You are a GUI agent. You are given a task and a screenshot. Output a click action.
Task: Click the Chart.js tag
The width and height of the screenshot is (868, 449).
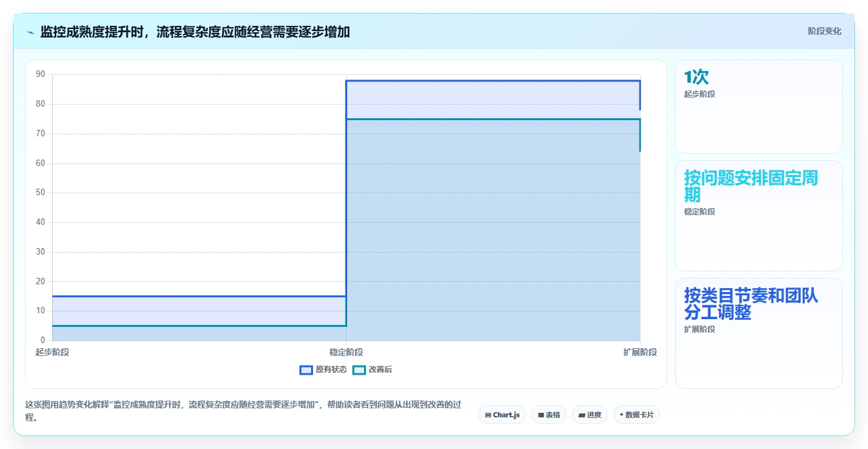point(502,415)
